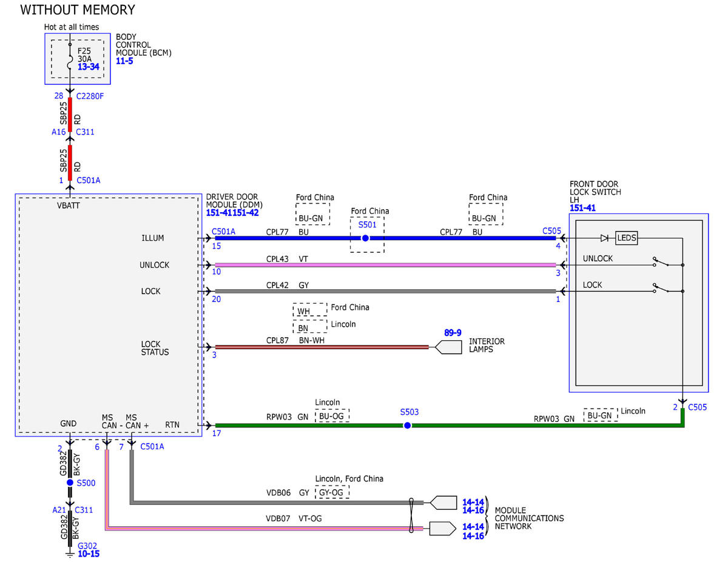Click the C501A label above pin 15
This screenshot has width=728, height=562.
tap(224, 231)
